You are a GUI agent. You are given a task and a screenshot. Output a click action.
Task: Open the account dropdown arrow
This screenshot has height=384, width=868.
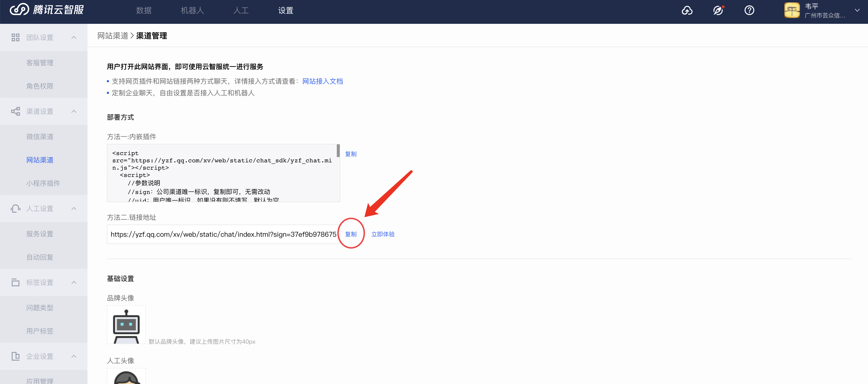pyautogui.click(x=857, y=10)
